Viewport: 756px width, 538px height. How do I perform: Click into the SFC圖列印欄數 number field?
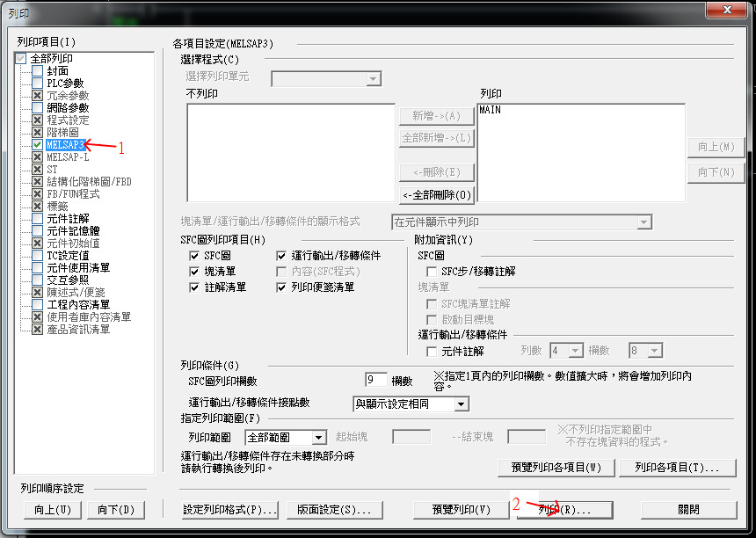375,380
